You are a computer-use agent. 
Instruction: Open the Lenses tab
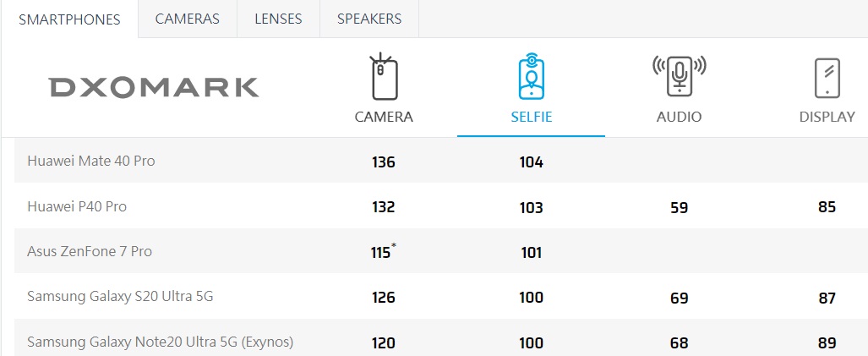click(x=278, y=19)
